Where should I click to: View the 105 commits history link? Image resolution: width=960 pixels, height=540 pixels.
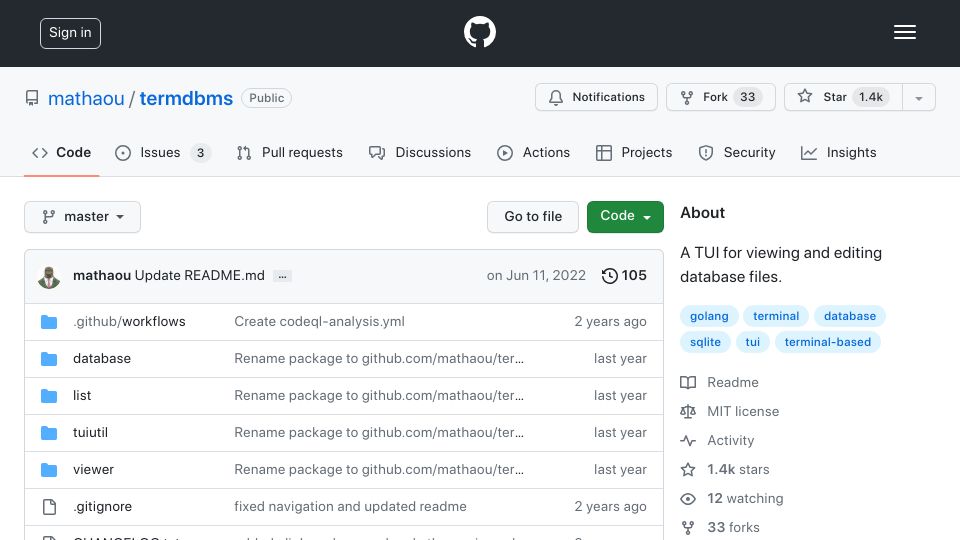coord(624,276)
